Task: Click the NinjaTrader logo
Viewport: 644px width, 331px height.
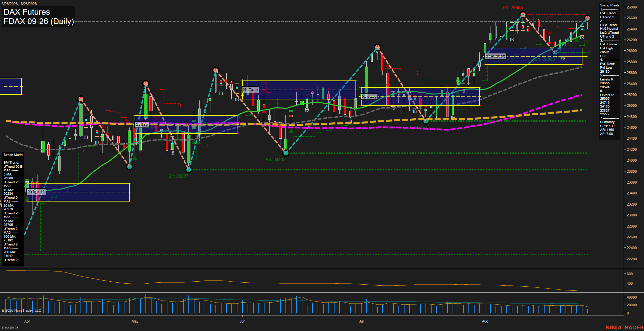Action: pos(624,328)
